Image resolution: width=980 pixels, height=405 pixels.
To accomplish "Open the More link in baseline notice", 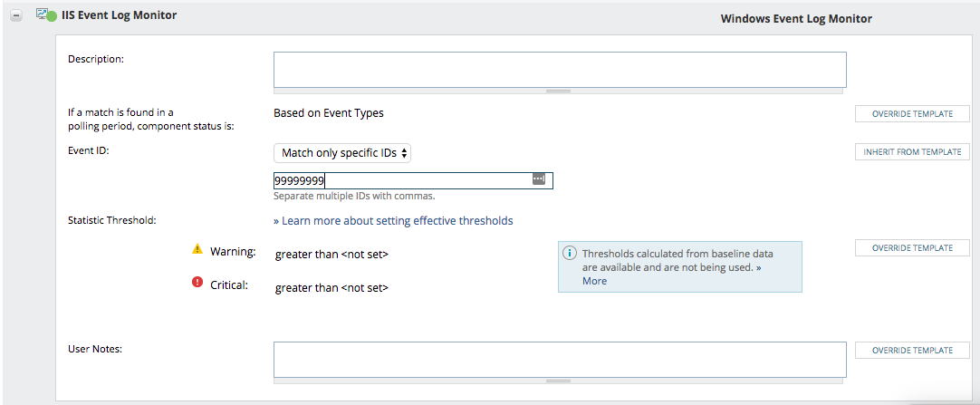I will coord(594,281).
